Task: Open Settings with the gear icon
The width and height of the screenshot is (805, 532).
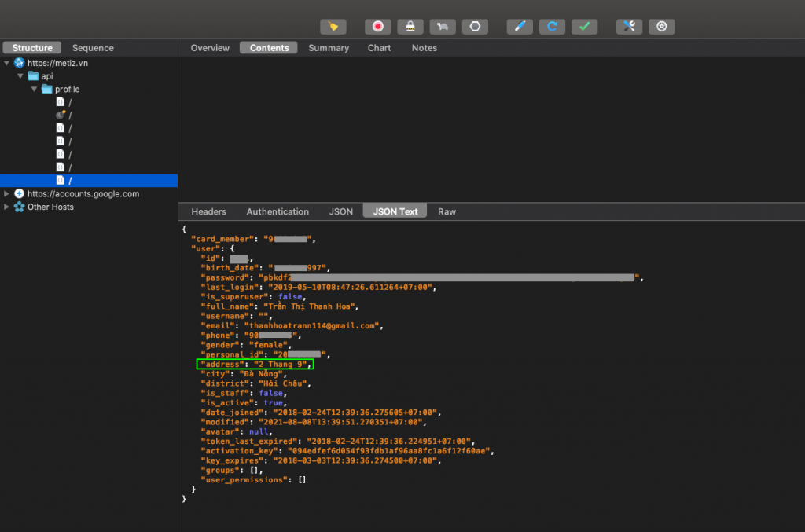Action: click(661, 27)
